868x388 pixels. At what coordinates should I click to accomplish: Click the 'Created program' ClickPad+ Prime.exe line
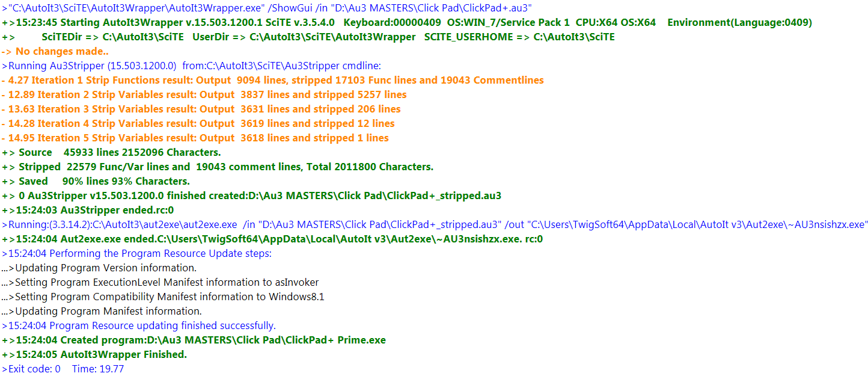tap(194, 340)
